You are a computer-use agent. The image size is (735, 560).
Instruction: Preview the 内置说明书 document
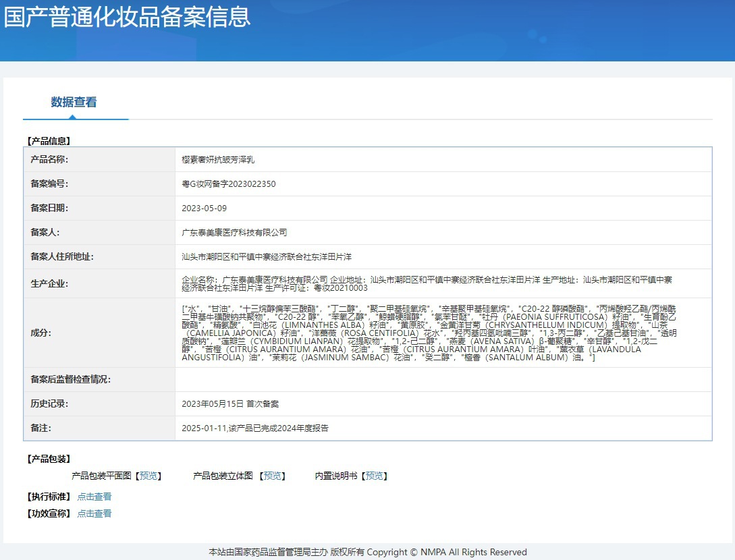(375, 476)
